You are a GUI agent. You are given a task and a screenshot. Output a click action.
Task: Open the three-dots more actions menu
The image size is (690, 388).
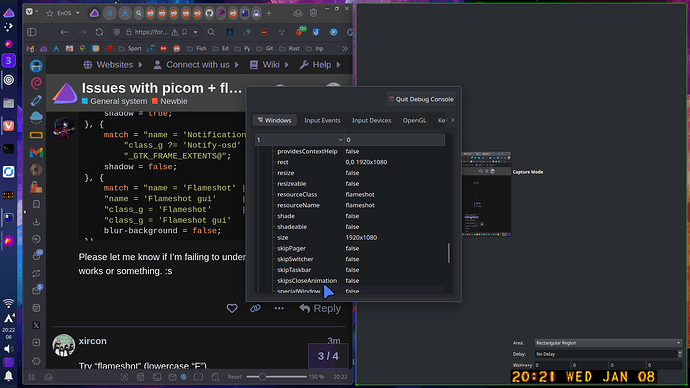click(x=279, y=308)
